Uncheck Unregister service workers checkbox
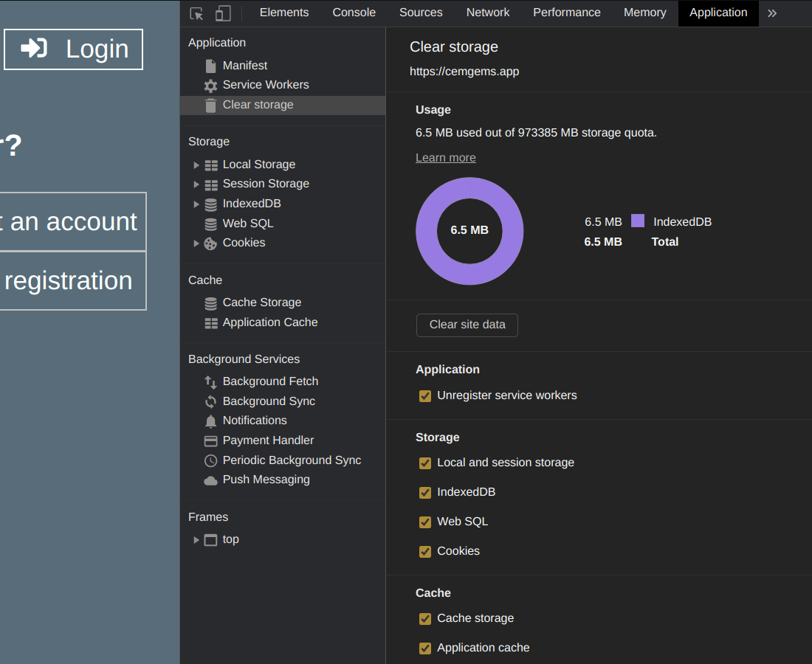Screen dimensions: 812x664 pos(425,396)
